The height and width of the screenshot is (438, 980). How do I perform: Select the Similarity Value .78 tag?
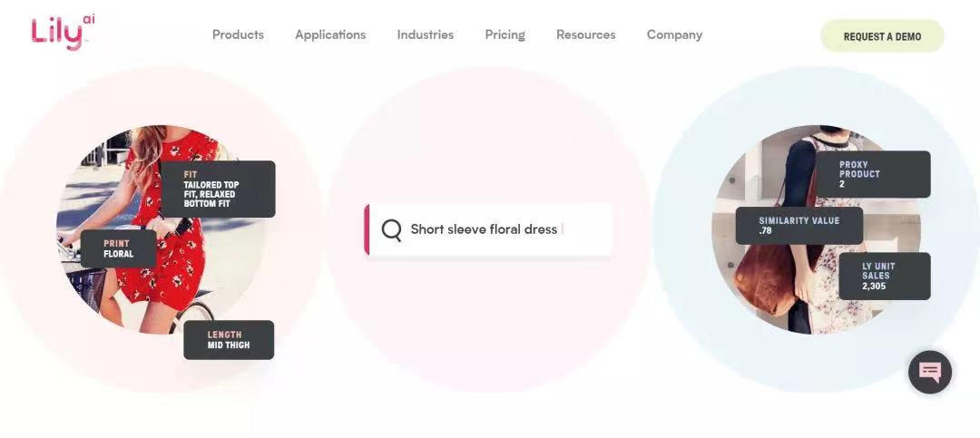[799, 226]
